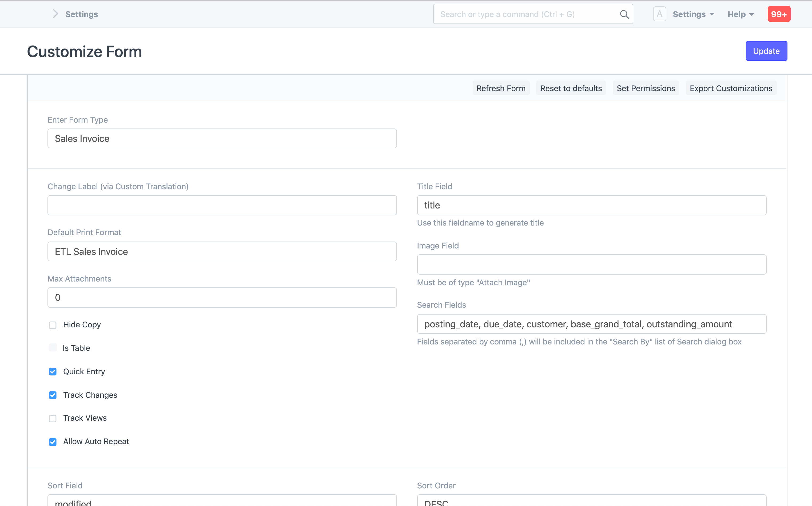This screenshot has width=812, height=506.
Task: Click the search magnifier icon
Action: (x=624, y=14)
